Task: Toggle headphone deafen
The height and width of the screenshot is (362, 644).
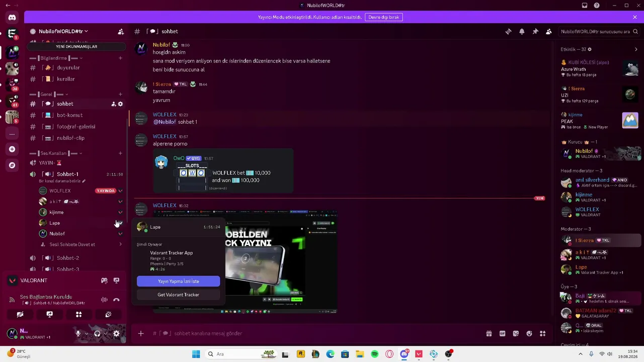Action: coord(97,333)
